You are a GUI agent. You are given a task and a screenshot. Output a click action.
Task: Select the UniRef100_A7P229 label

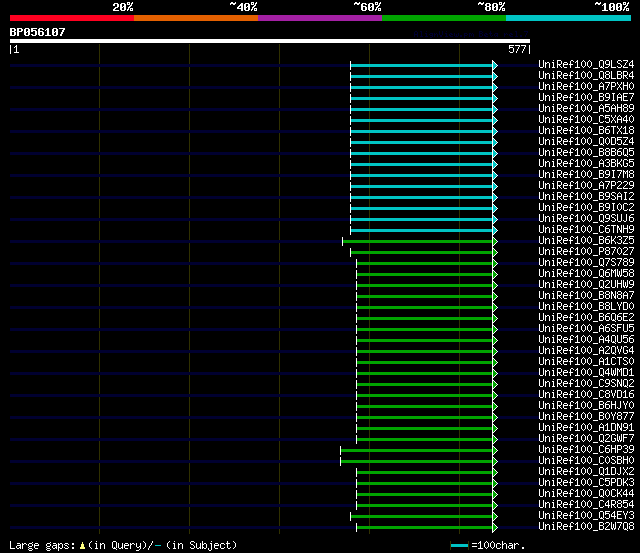click(586, 186)
